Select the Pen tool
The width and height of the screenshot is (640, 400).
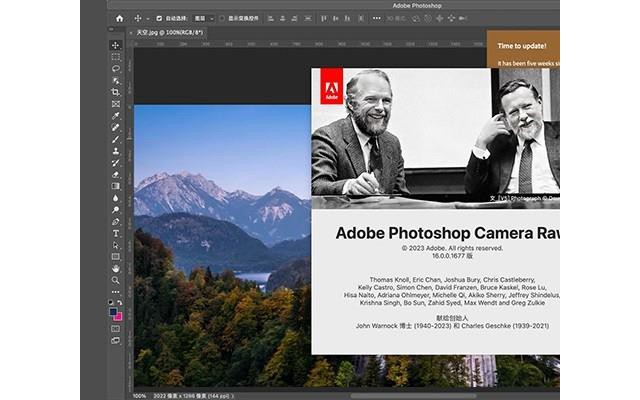click(x=116, y=222)
